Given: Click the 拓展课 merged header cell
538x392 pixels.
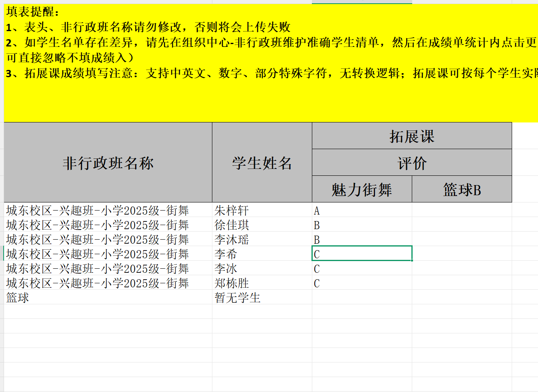Looking at the screenshot, I should click(x=412, y=136).
